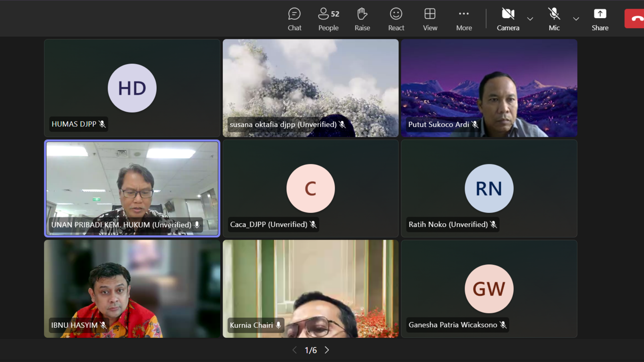Image resolution: width=644 pixels, height=362 pixels.
Task: Unmute the Mic
Action: click(554, 19)
